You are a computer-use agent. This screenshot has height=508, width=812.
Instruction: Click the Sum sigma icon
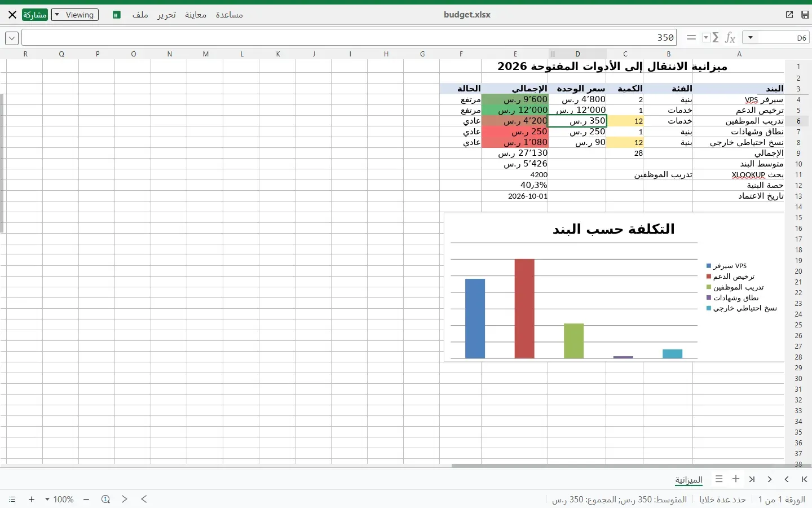tap(716, 38)
